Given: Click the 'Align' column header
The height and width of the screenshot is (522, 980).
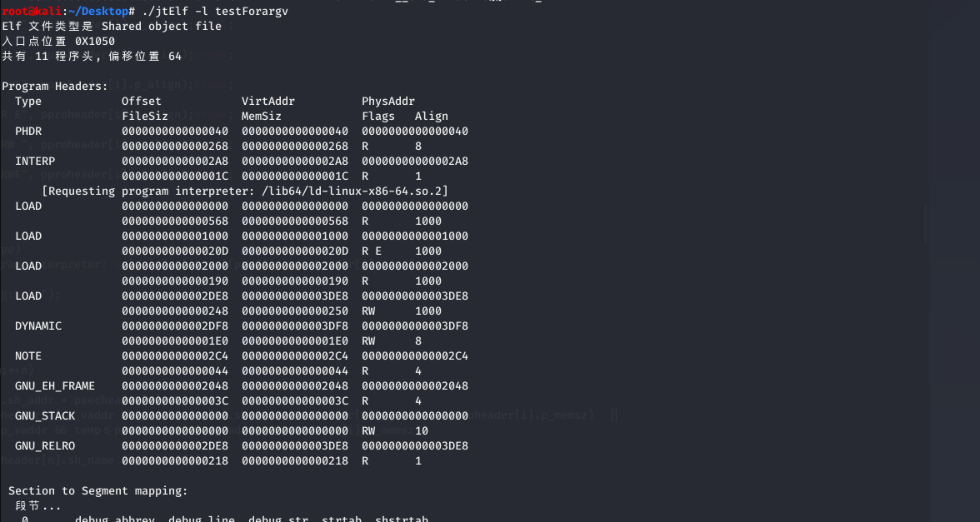Looking at the screenshot, I should tap(432, 117).
